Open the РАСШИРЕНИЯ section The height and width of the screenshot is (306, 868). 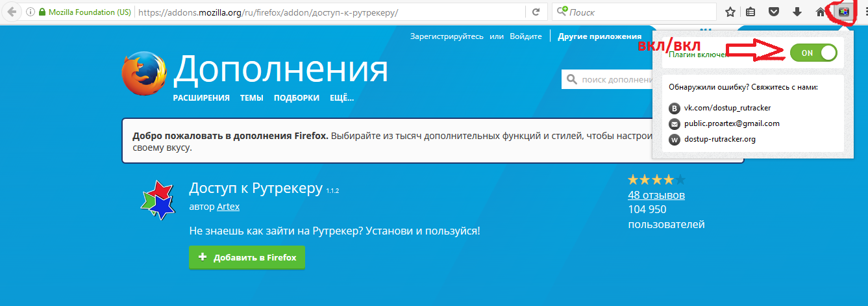(201, 98)
